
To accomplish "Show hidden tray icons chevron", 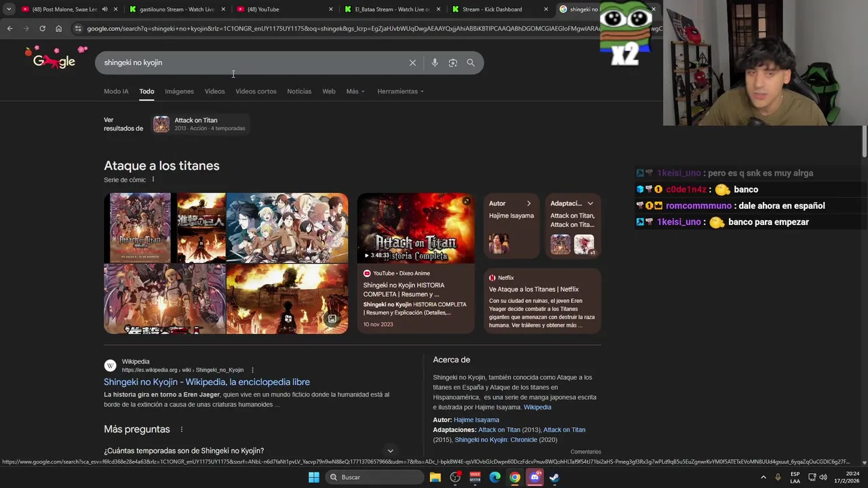I will [763, 477].
